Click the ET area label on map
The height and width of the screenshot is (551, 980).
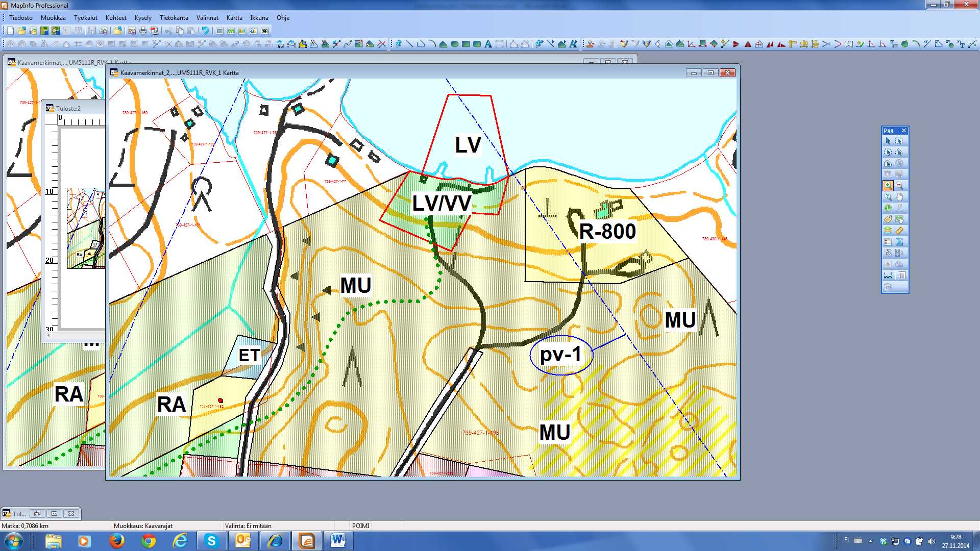click(x=249, y=355)
